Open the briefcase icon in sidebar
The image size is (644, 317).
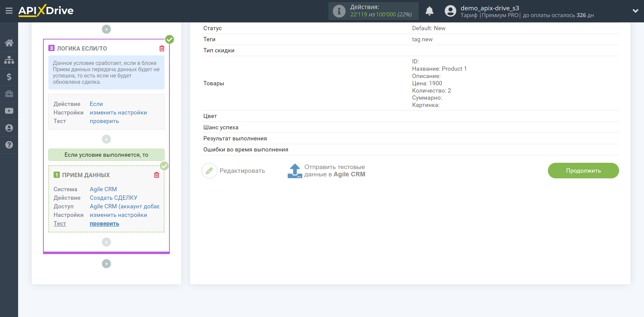coord(9,94)
